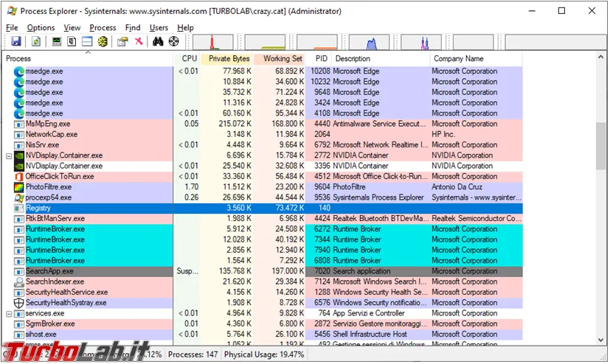This screenshot has height=364, width=610.
Task: Click the SearchIndexer.exe magnifier icon
Action: (18, 282)
